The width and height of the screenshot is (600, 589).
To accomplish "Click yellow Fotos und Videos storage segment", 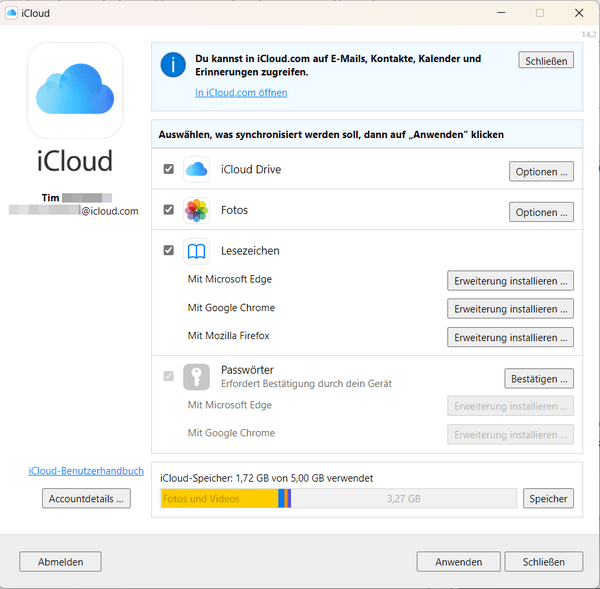I will coord(220,498).
